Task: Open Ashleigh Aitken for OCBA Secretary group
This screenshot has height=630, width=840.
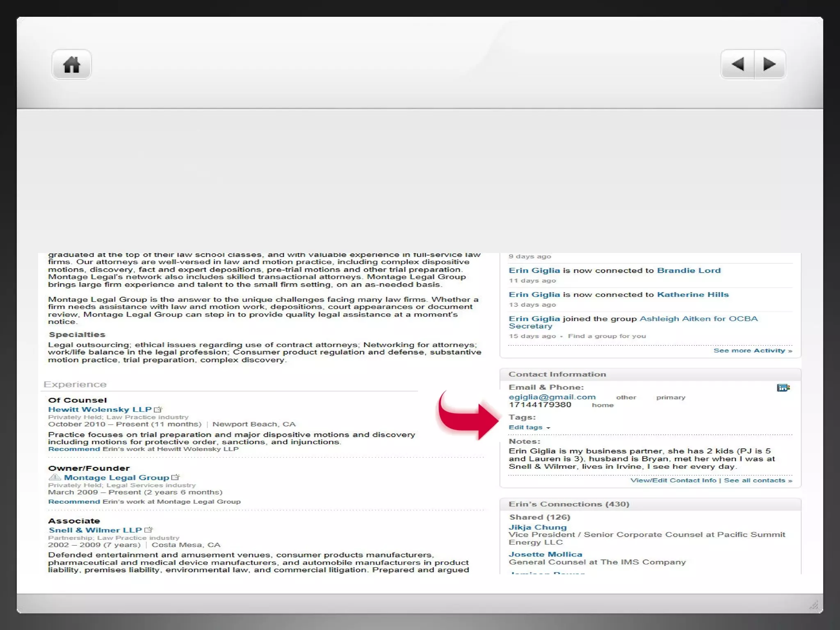Action: point(698,319)
